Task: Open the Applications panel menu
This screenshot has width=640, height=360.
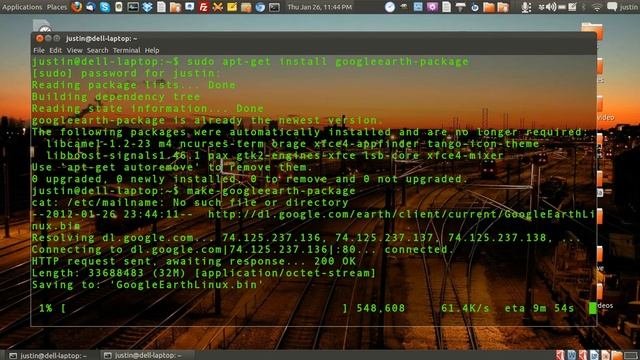Action: coord(22,7)
